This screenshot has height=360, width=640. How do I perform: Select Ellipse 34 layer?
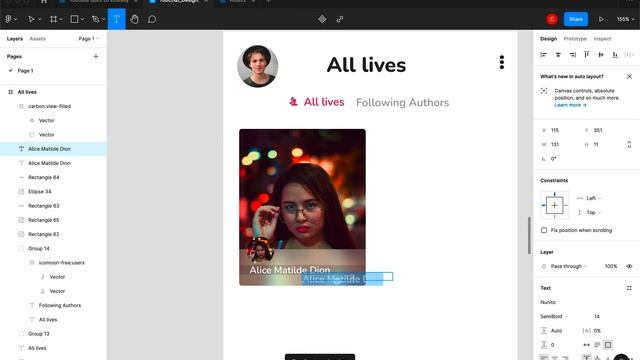point(40,192)
